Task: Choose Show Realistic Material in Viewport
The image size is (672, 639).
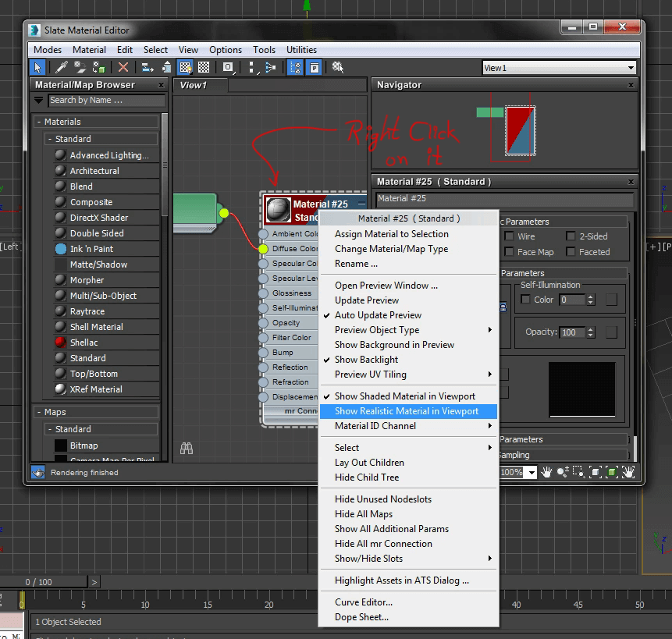Action: (409, 411)
